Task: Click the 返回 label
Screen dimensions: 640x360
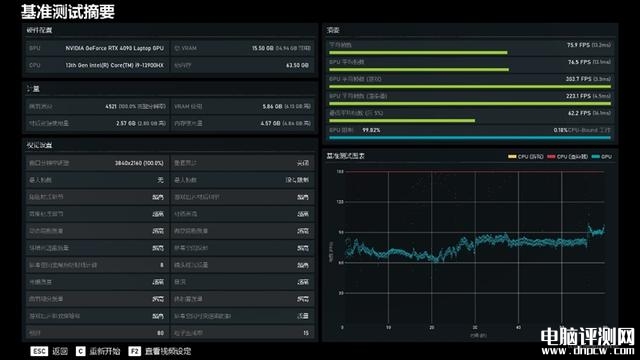Action: click(x=60, y=351)
